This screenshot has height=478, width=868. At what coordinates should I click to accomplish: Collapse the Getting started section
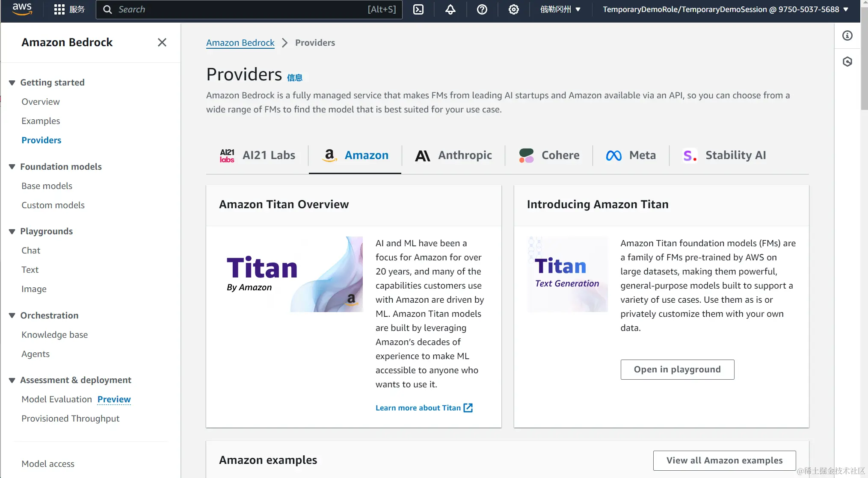12,83
